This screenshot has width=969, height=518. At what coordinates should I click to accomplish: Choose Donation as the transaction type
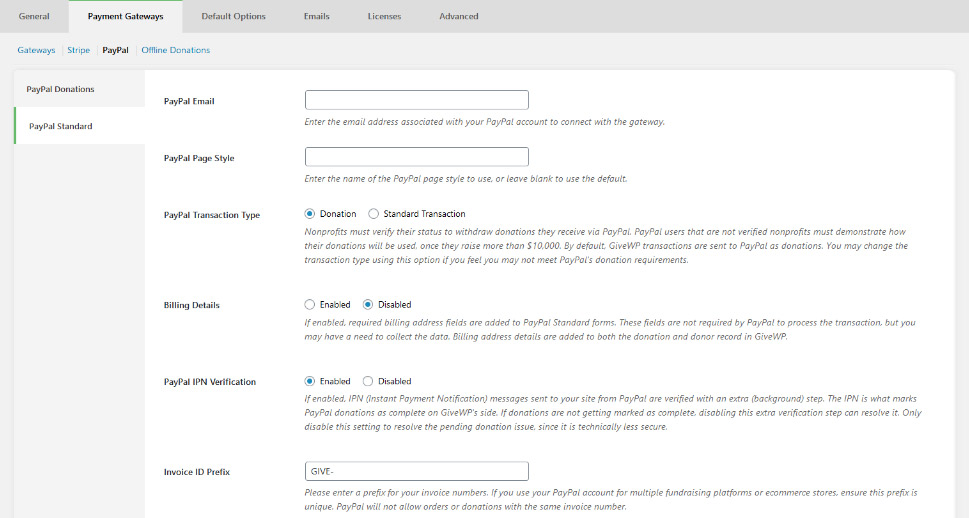pyautogui.click(x=310, y=214)
